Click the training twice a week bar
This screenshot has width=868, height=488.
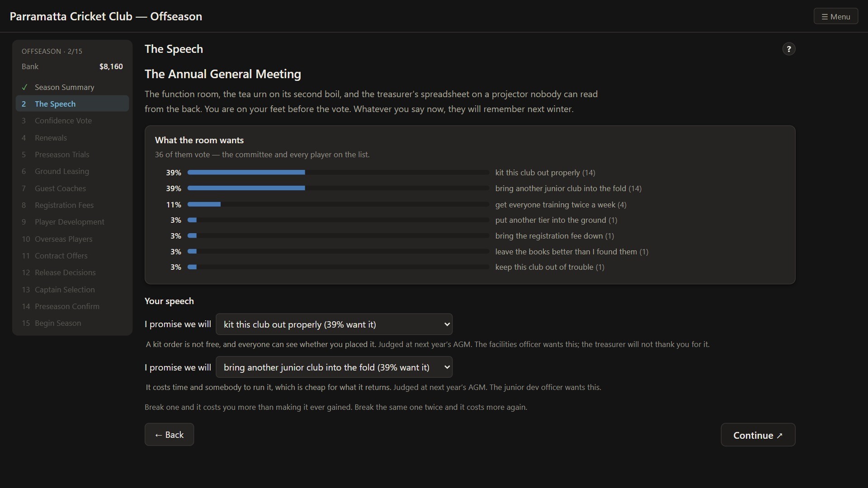pos(338,205)
